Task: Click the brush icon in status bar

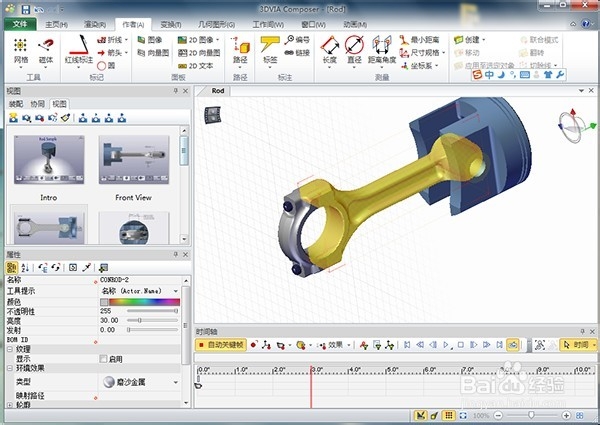Action: [x=434, y=415]
